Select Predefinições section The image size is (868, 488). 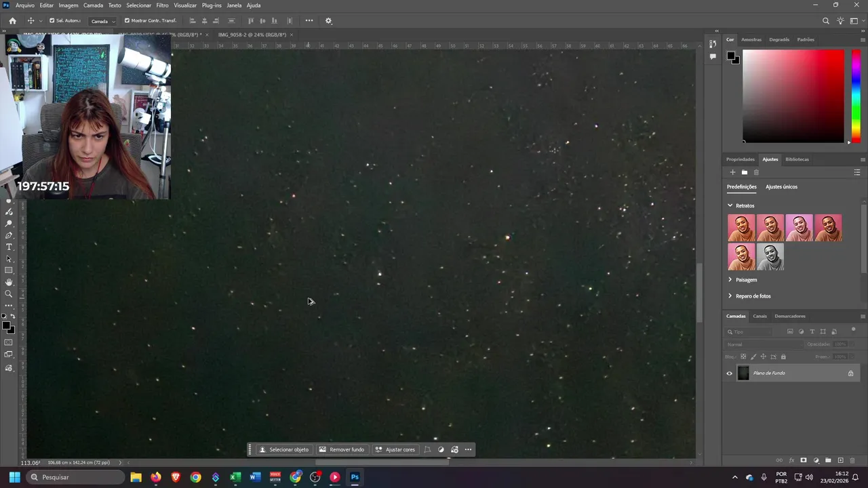click(x=742, y=186)
